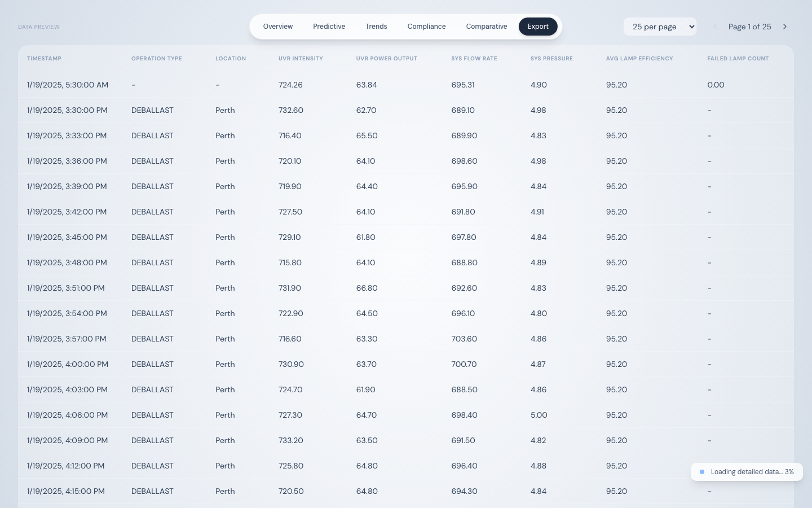
Task: Select timestamp 1/19/2025, 3:54:00 PM
Action: pyautogui.click(x=67, y=313)
